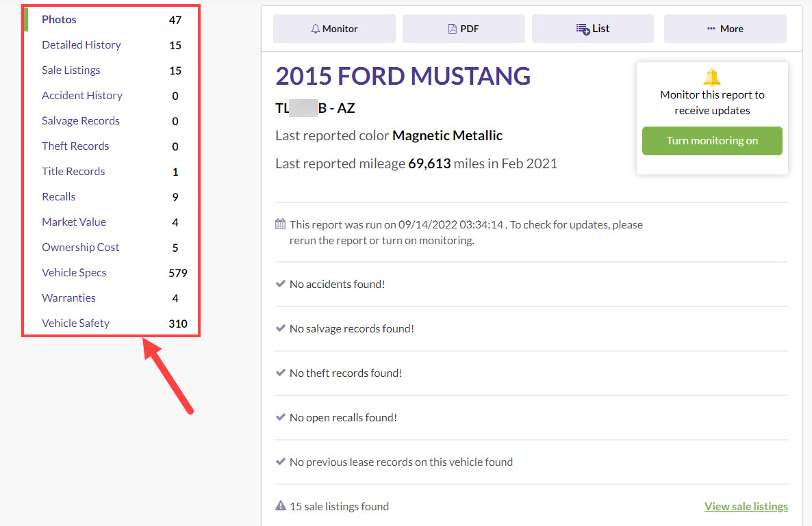The image size is (812, 526).
Task: Click the Photos count 47
Action: click(x=175, y=20)
